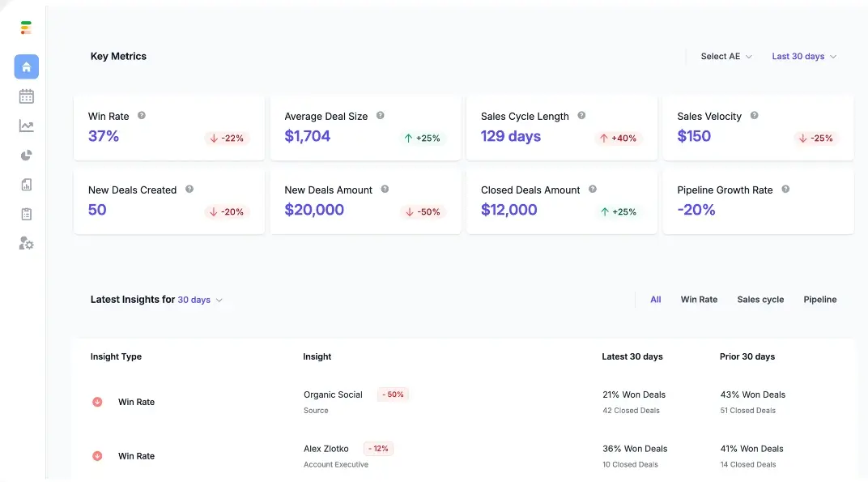Click the +40% badge on Sales Cycle Length card

point(619,138)
